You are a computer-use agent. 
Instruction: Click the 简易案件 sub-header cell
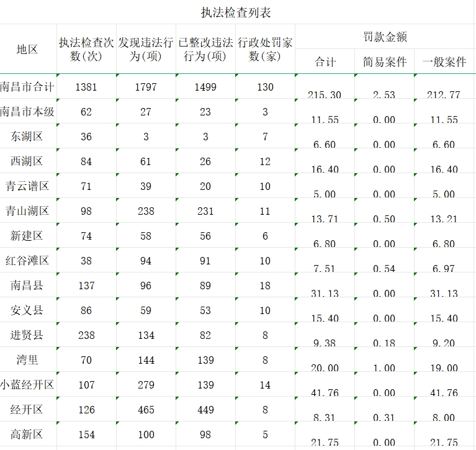click(x=384, y=62)
